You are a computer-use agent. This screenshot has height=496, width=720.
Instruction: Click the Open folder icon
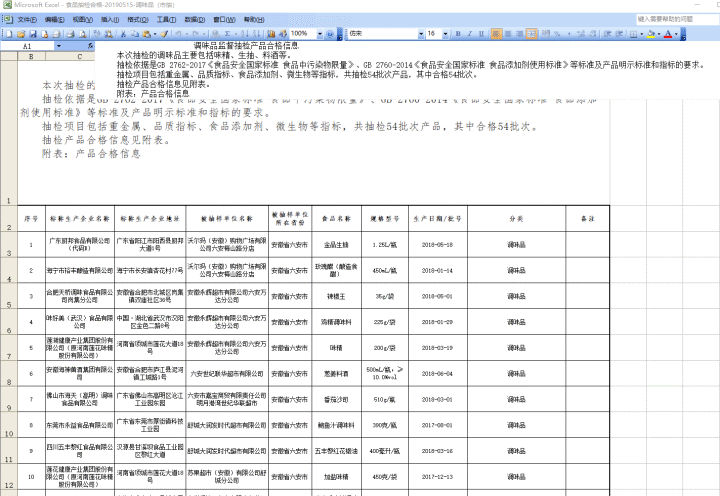(x=21, y=34)
